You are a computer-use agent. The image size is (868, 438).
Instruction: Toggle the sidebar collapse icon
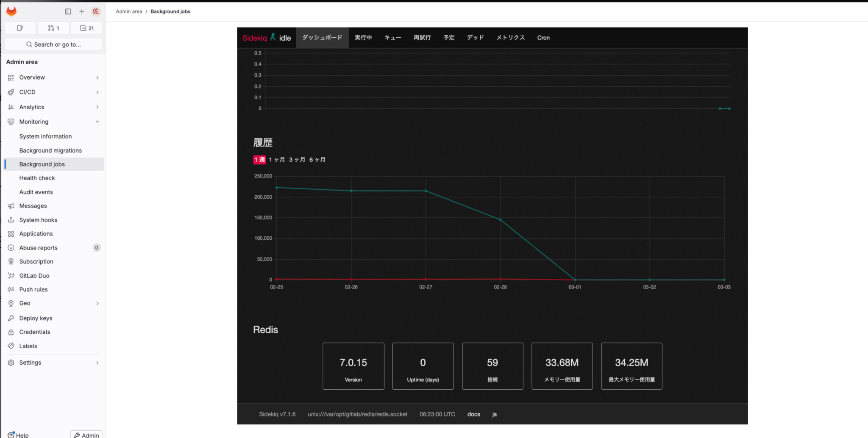[68, 11]
